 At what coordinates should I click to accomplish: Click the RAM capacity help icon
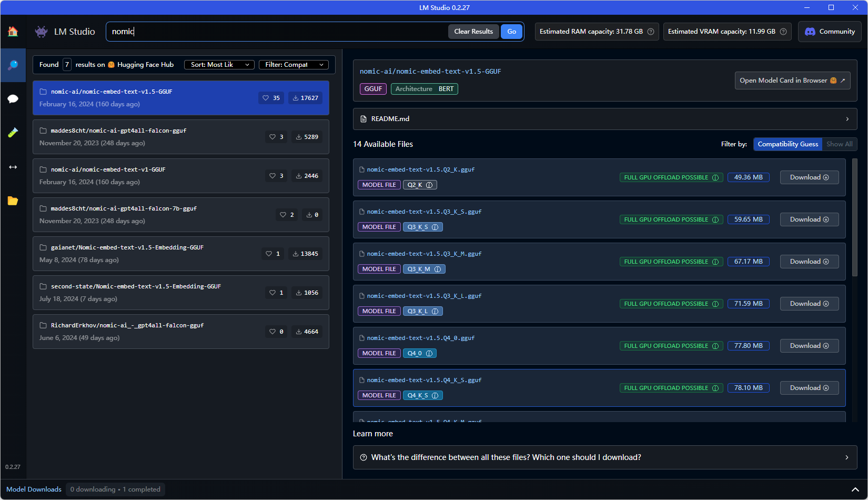point(651,32)
